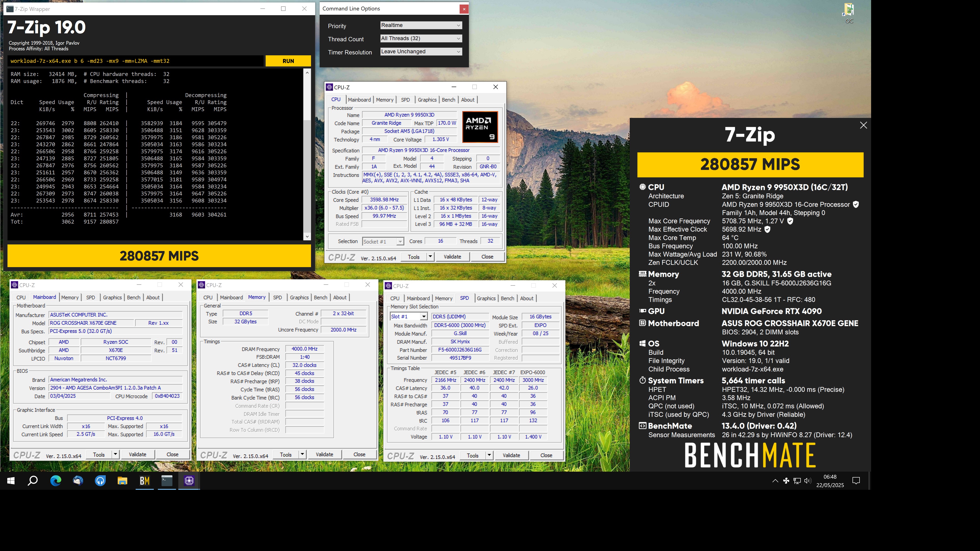This screenshot has height=551, width=980.
Task: Open the volume control in tray
Action: pyautogui.click(x=808, y=481)
